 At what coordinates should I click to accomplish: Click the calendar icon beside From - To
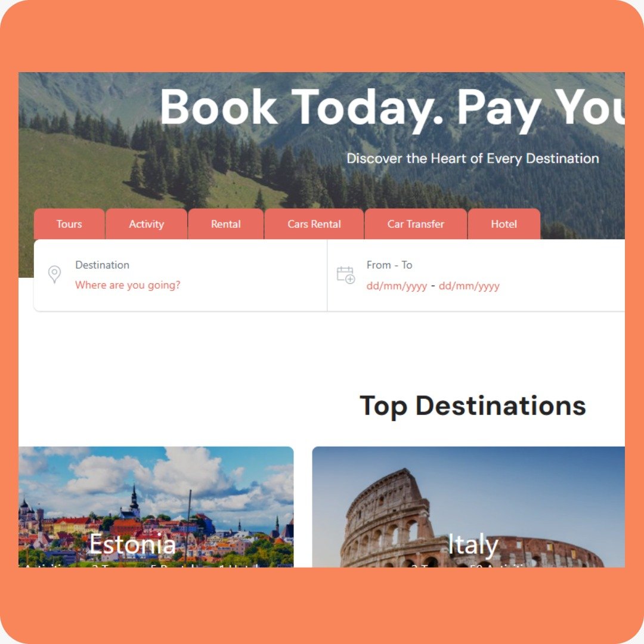pyautogui.click(x=345, y=275)
